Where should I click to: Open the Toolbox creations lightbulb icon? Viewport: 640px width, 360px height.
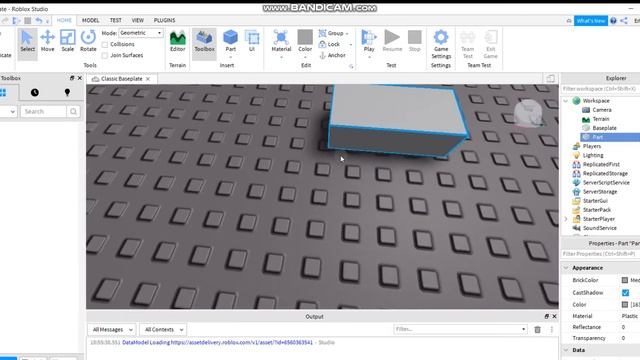pyautogui.click(x=67, y=93)
